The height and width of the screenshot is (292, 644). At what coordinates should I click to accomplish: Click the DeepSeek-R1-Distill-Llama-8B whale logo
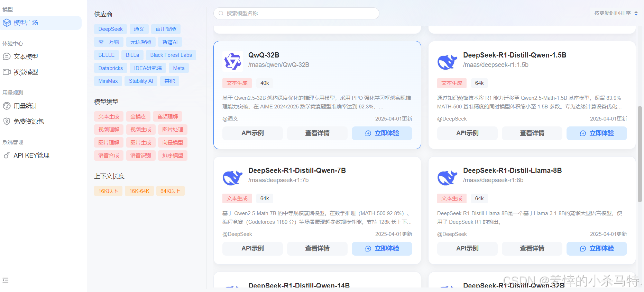click(x=447, y=177)
